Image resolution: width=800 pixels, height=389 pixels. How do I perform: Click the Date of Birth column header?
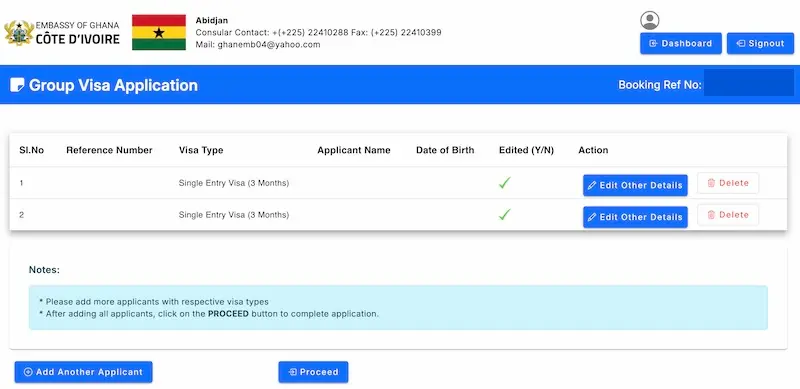click(445, 150)
